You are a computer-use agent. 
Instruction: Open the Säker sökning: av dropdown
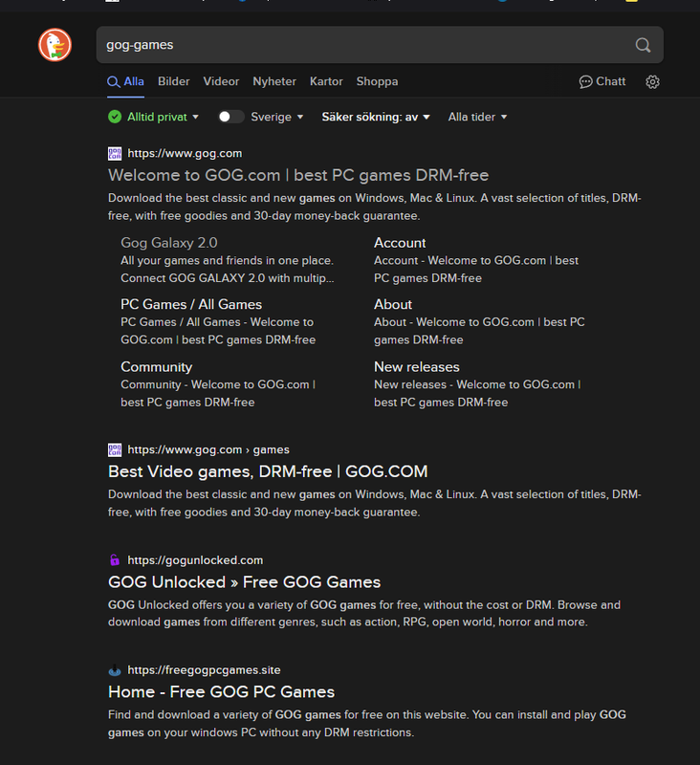(x=376, y=117)
